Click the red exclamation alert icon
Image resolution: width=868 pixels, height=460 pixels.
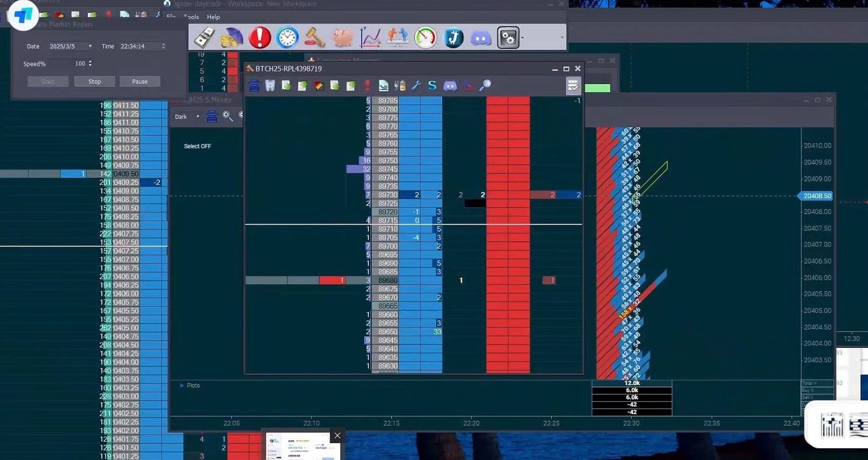(x=260, y=38)
